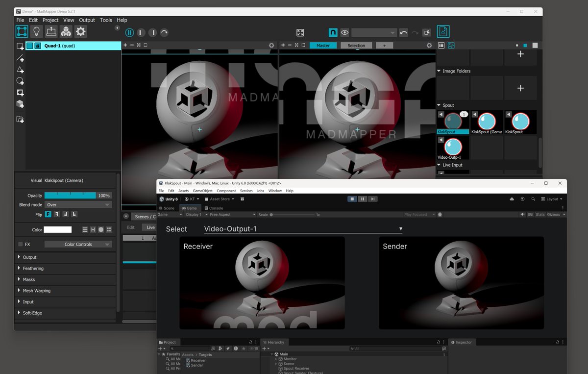Undo the last action in MadMapper
Image resolution: width=588 pixels, height=374 pixels.
[x=404, y=33]
